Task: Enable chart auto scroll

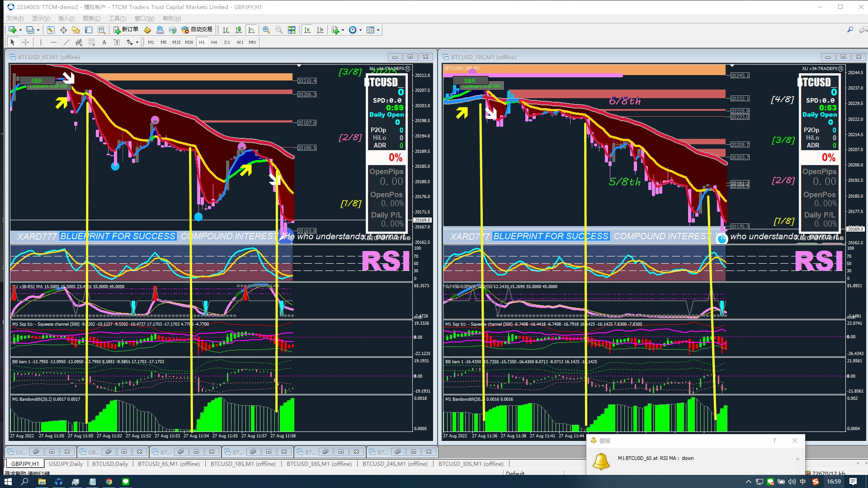Action: click(x=307, y=30)
